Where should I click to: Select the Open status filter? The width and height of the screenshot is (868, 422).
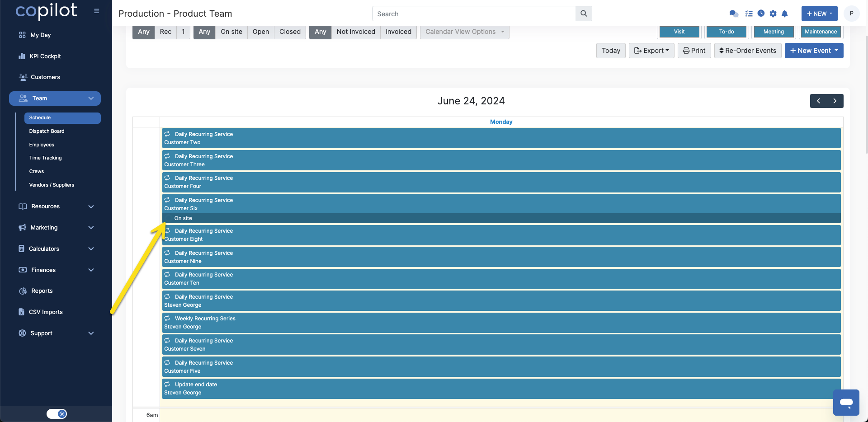pyautogui.click(x=261, y=32)
